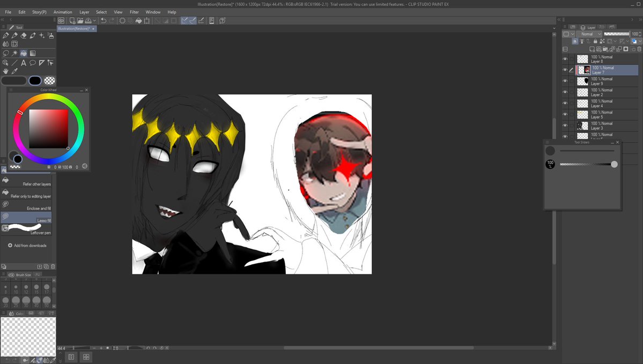The height and width of the screenshot is (364, 643).
Task: Select the Lasso selection tool
Action: (x=6, y=53)
